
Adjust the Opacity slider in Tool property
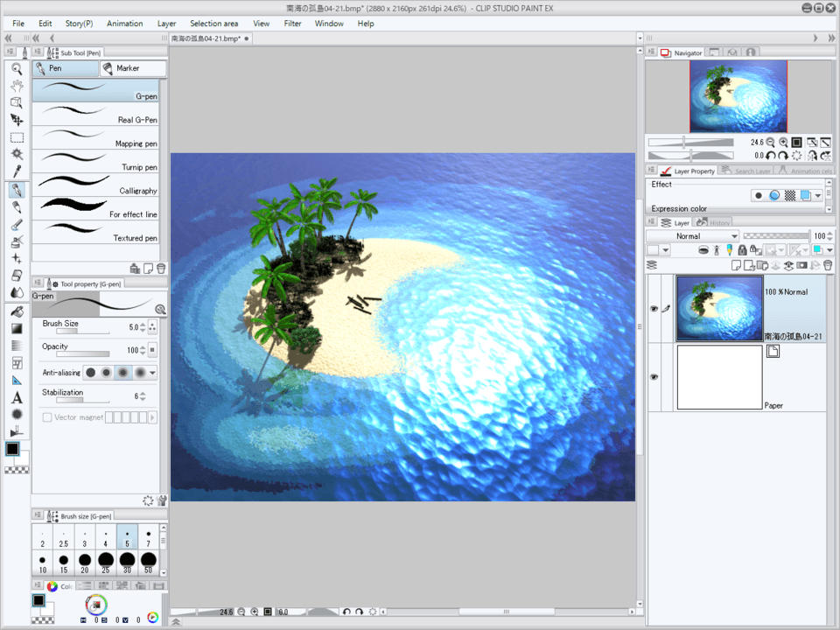83,354
